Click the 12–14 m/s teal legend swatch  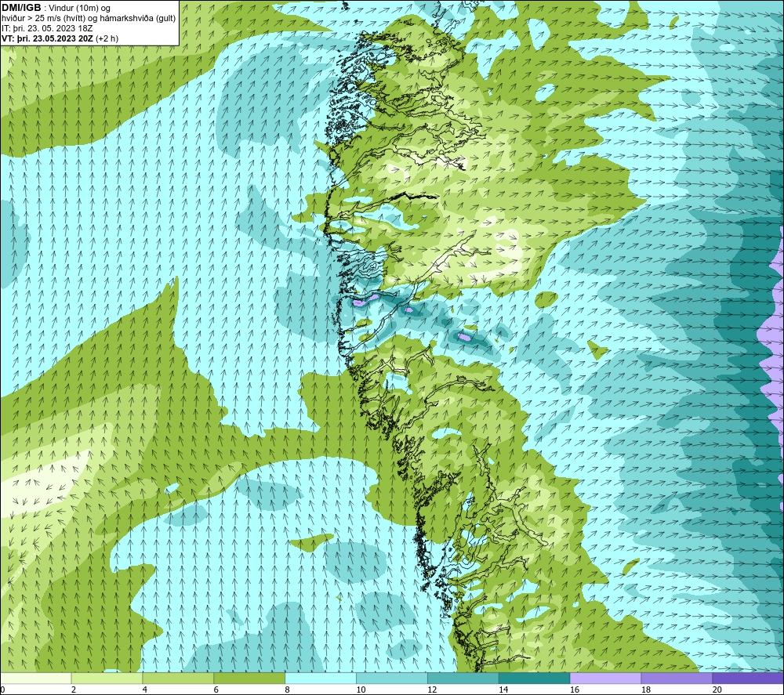click(463, 678)
